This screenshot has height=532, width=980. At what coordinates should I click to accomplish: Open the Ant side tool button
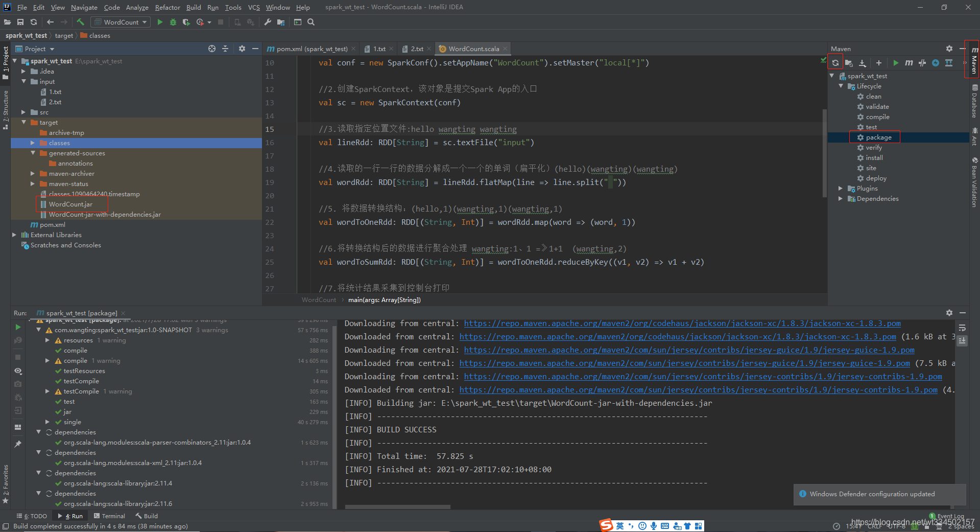click(x=975, y=137)
